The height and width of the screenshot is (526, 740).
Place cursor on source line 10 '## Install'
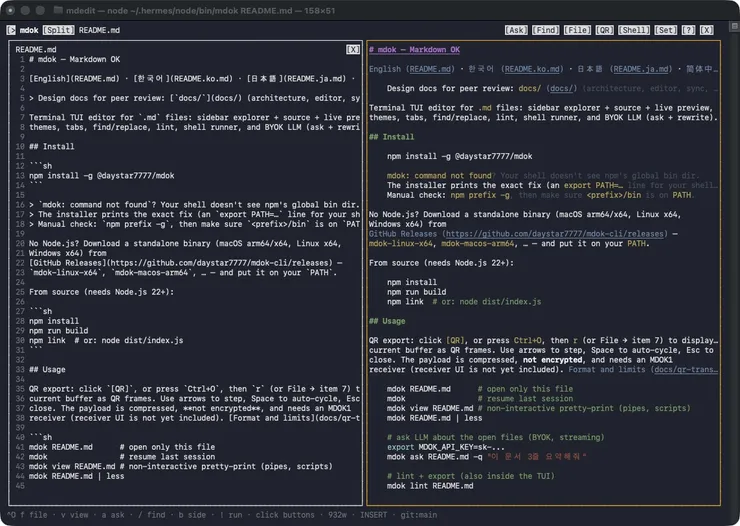51,147
